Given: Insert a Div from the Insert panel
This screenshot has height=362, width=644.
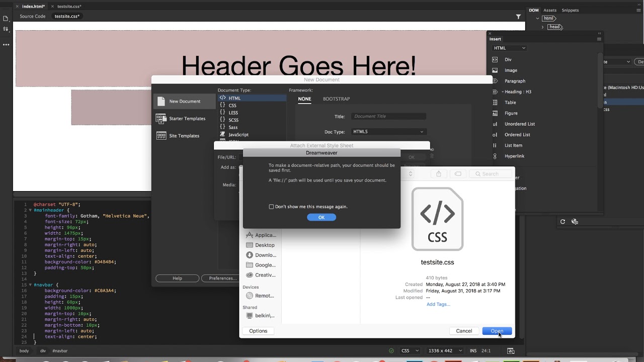Looking at the screenshot, I should click(x=508, y=59).
